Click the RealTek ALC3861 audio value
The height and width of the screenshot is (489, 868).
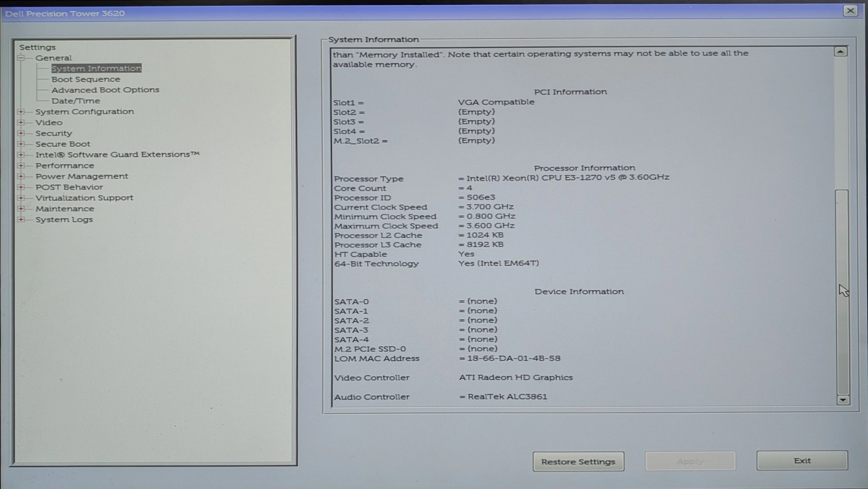(x=507, y=397)
